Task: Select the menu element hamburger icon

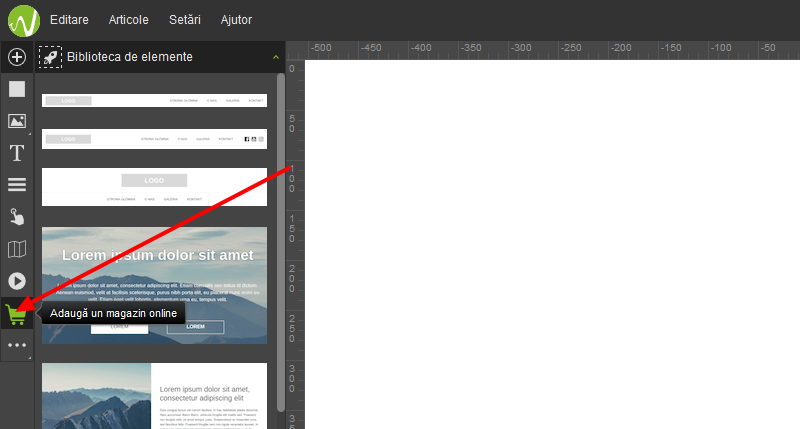Action: coord(17,185)
